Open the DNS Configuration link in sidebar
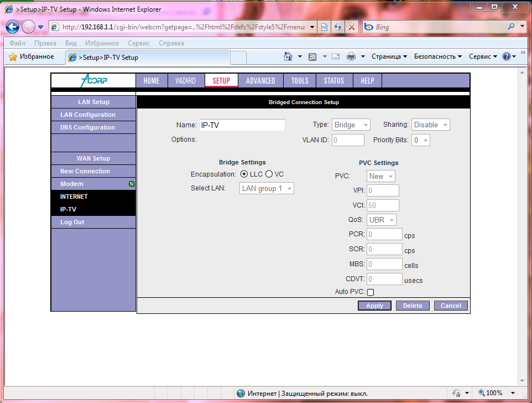 tap(88, 127)
